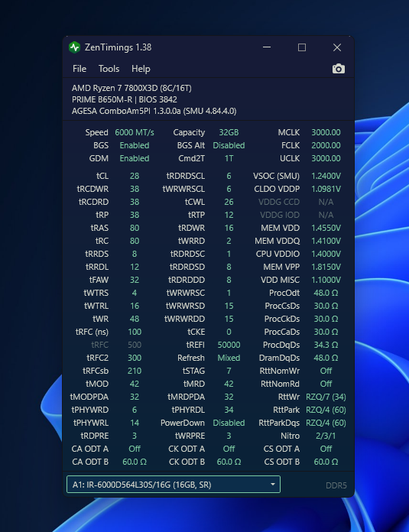The width and height of the screenshot is (409, 532).
Task: Click the PowerDown value Disabled
Action: click(229, 423)
